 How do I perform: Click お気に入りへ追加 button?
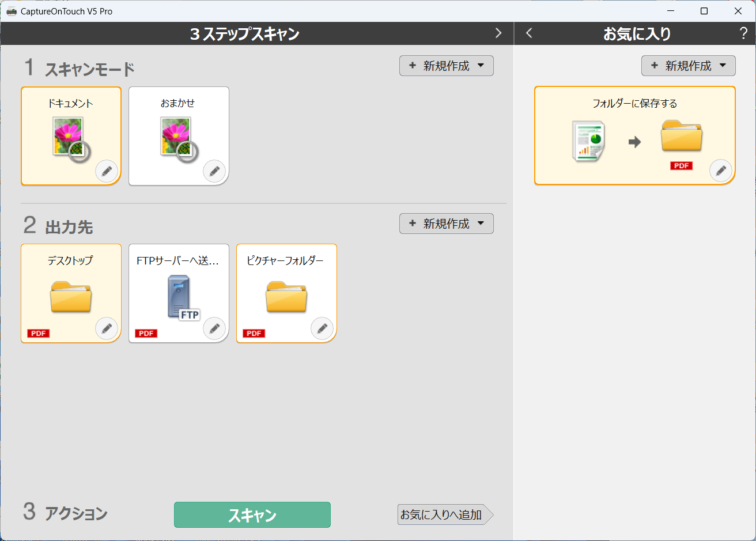445,514
